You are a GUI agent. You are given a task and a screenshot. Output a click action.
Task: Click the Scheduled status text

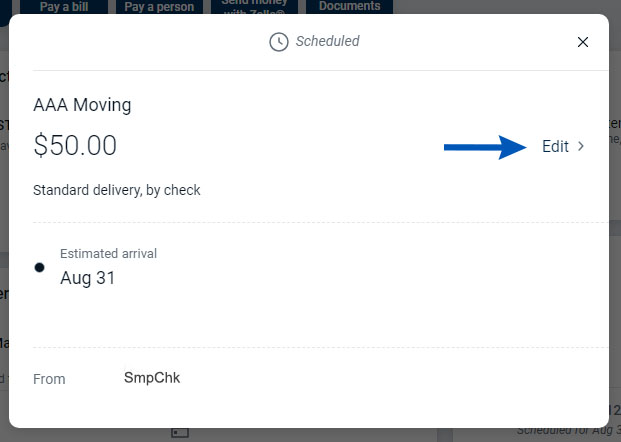click(x=327, y=42)
